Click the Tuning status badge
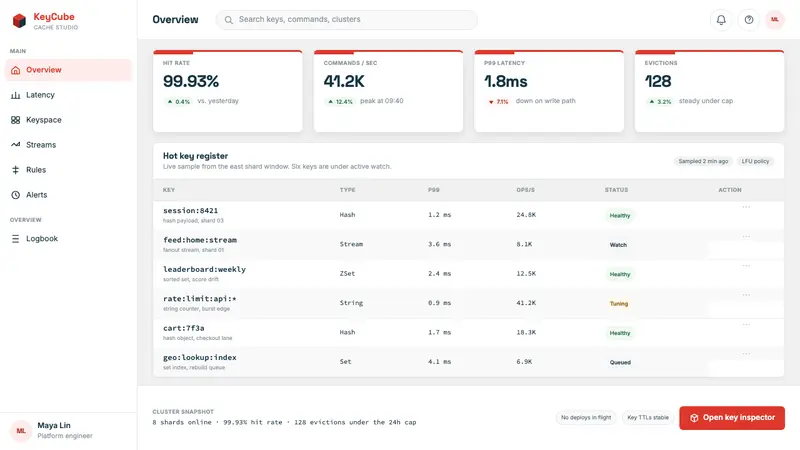This screenshot has width=800, height=450. [x=619, y=304]
